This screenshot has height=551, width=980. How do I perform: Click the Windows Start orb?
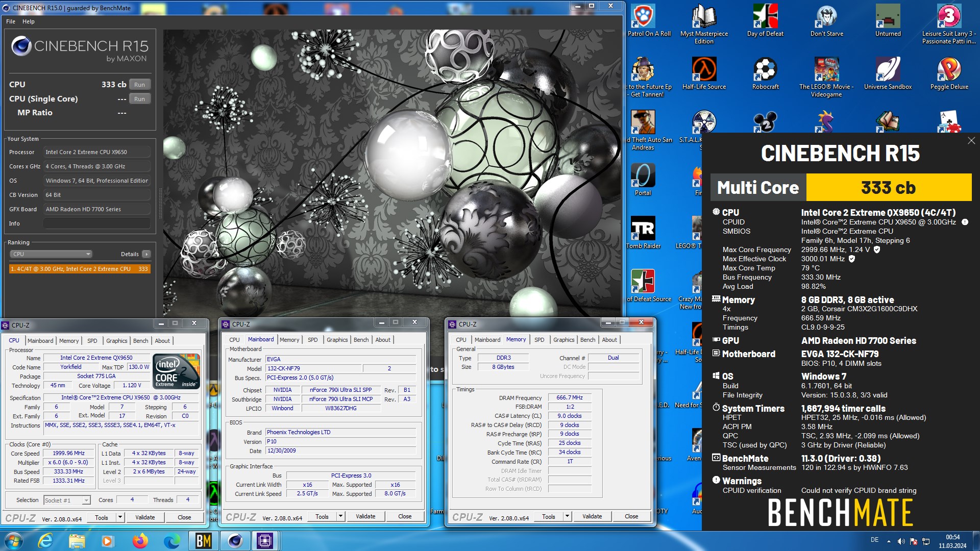14,541
